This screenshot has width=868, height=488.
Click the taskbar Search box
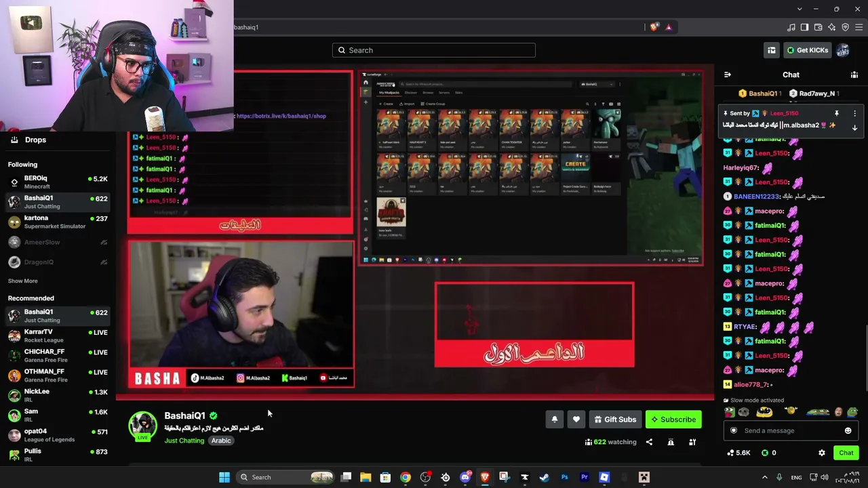point(287,477)
